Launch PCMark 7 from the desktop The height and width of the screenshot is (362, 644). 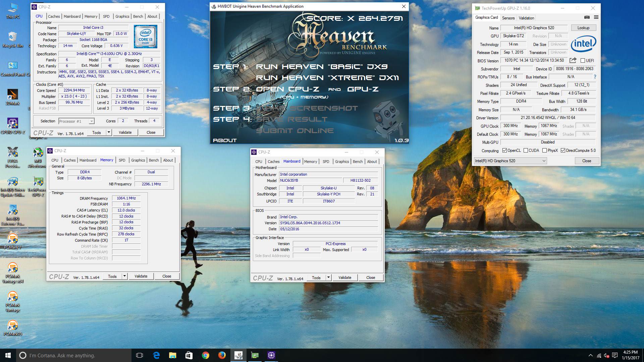pyautogui.click(x=13, y=242)
